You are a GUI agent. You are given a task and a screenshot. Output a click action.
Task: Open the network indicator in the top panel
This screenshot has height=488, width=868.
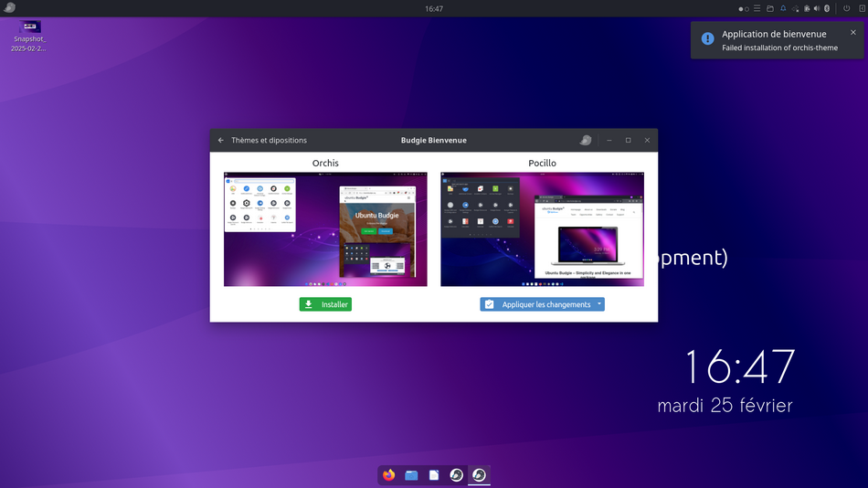click(x=796, y=8)
